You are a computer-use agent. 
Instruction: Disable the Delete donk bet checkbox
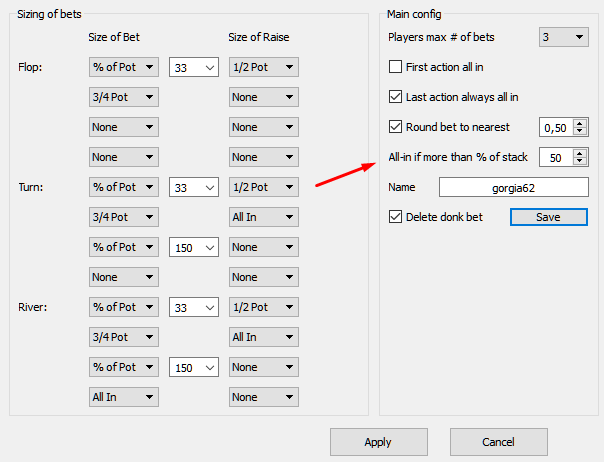pos(395,217)
